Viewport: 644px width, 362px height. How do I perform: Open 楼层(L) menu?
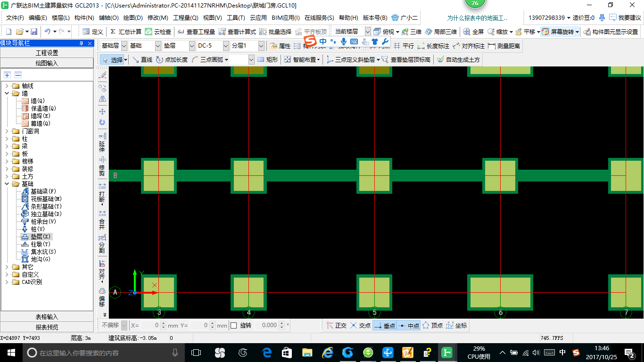pos(61,18)
